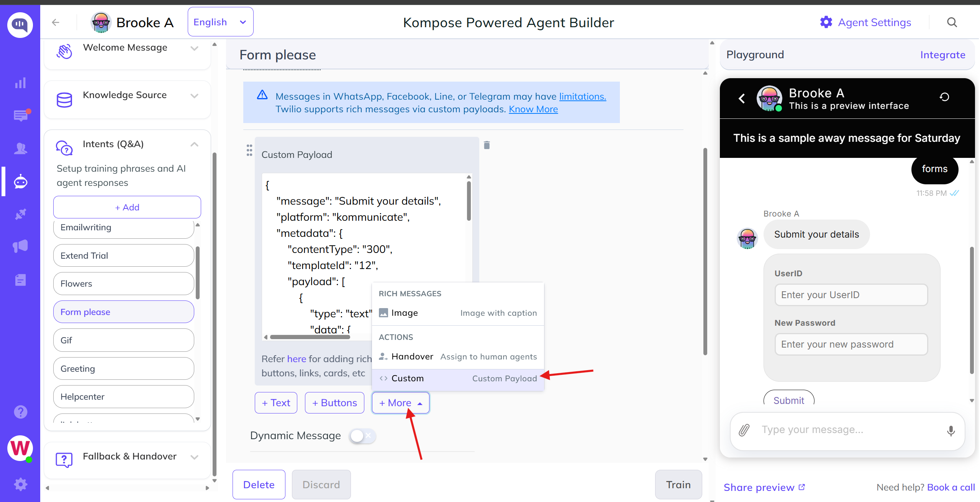This screenshot has width=980, height=502.
Task: Select the Greeting intent
Action: [x=123, y=368]
